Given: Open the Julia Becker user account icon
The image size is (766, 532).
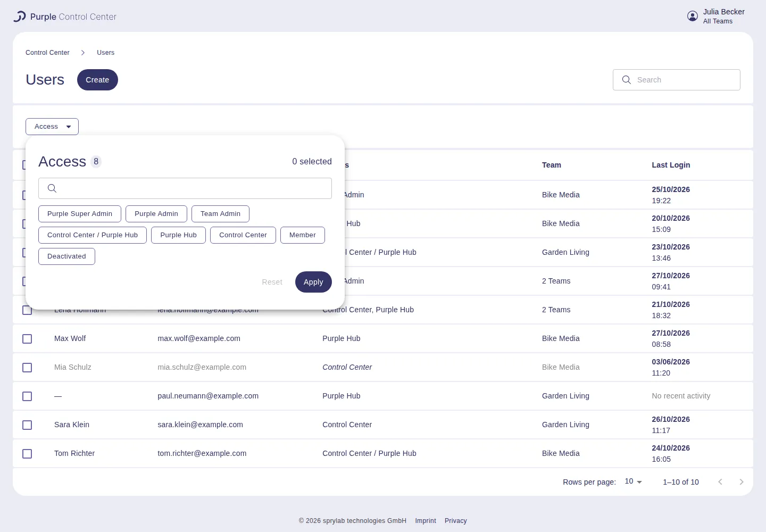Looking at the screenshot, I should pos(693,16).
